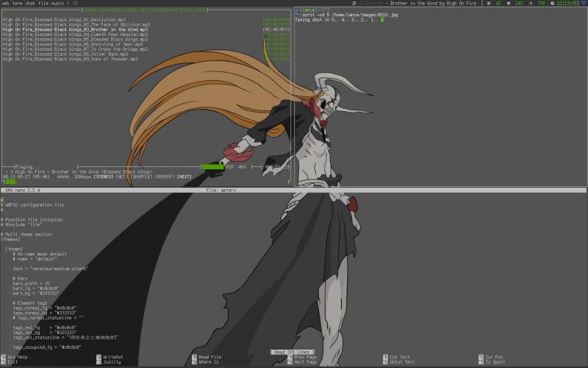Image resolution: width=588 pixels, height=368 pixels.
Task: Click the PCM 46% volume label
Action: (x=236, y=167)
